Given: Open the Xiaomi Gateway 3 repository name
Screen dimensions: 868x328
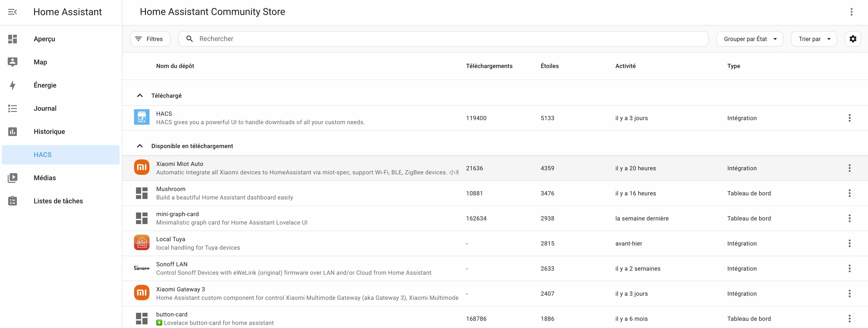Looking at the screenshot, I should click(x=180, y=289).
